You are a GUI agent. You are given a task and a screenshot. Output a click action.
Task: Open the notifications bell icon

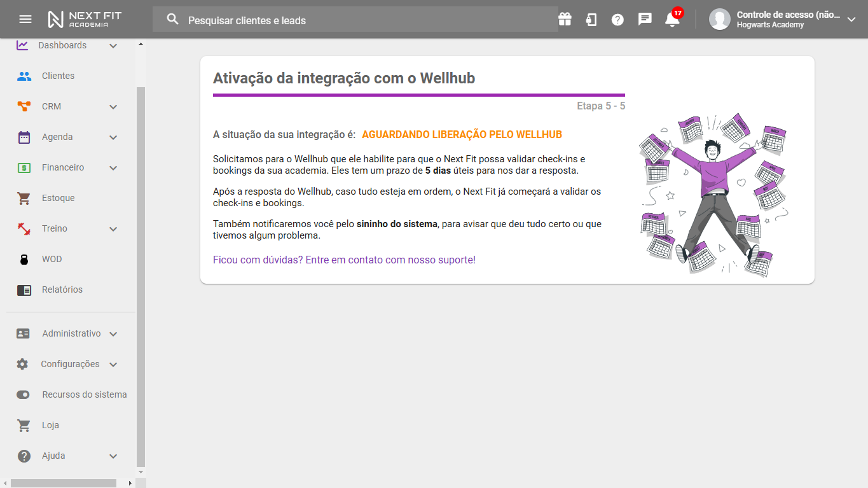[x=672, y=20]
